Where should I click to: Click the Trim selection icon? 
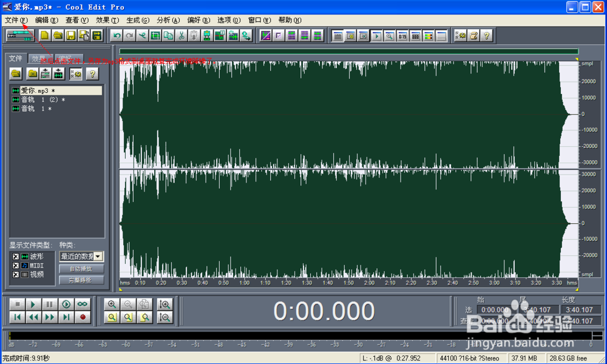[155, 36]
